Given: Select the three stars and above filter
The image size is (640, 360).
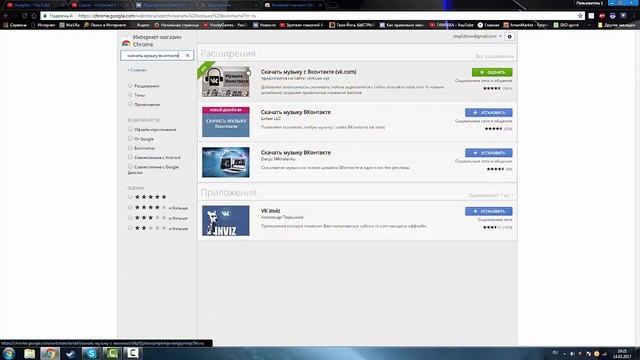Looking at the screenshot, I should 130,218.
